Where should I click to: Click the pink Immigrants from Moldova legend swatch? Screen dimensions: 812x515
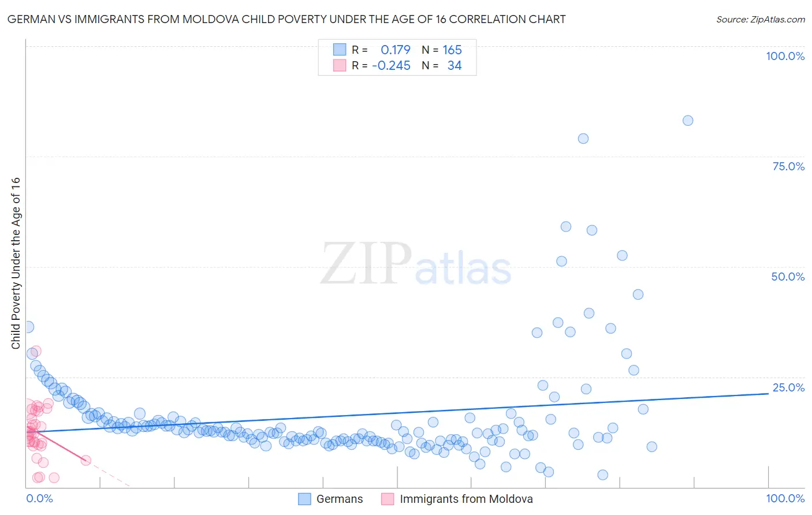tap(388, 499)
